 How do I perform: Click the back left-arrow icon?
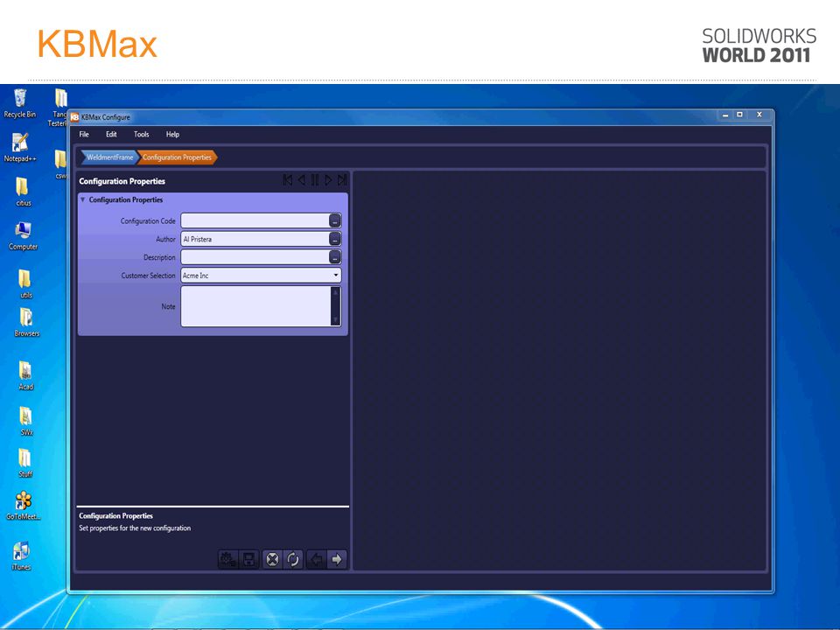pos(316,560)
